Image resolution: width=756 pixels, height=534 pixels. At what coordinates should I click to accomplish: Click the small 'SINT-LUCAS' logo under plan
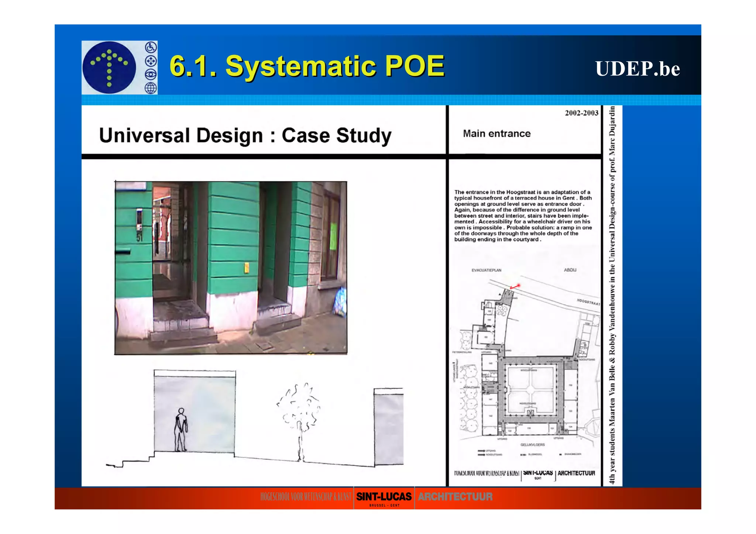(538, 474)
